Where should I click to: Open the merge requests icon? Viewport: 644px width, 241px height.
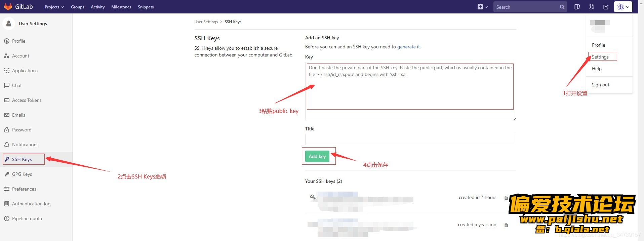(x=592, y=7)
